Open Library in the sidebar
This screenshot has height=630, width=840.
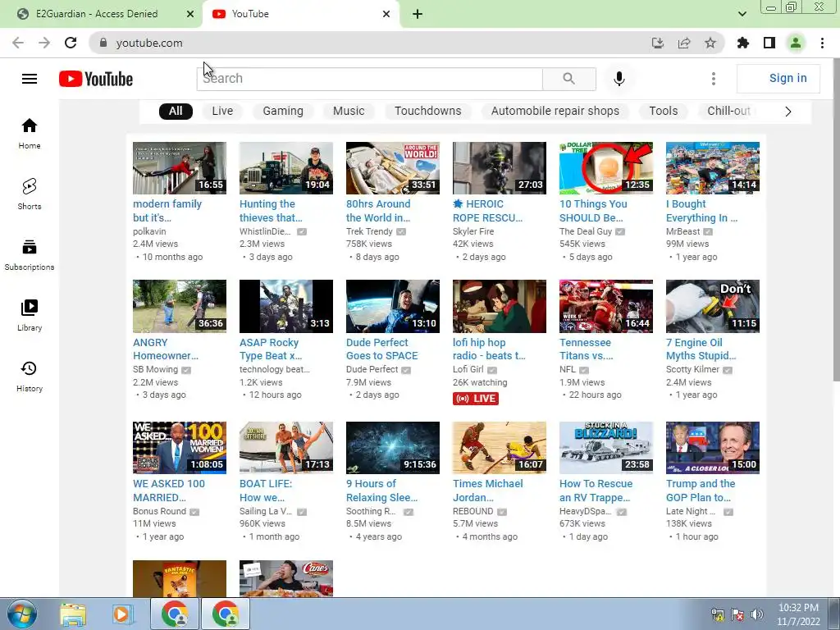30,316
